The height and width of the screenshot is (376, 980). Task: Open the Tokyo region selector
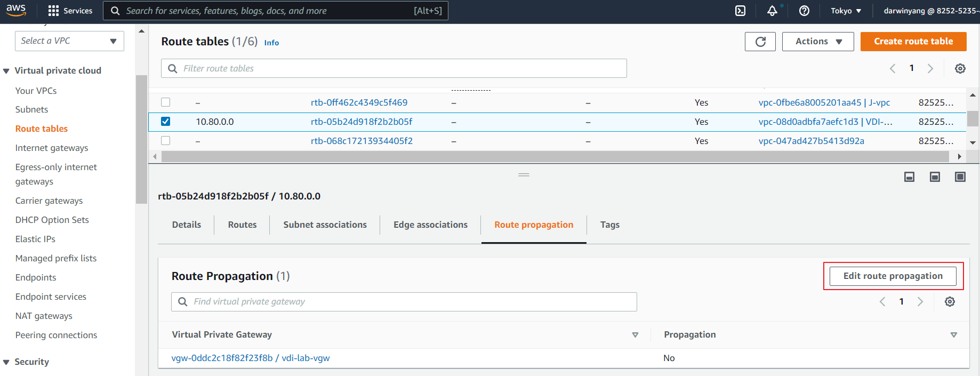click(846, 11)
